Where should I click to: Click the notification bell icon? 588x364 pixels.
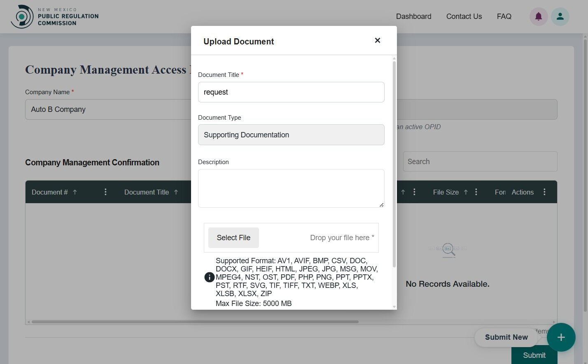pos(539,16)
